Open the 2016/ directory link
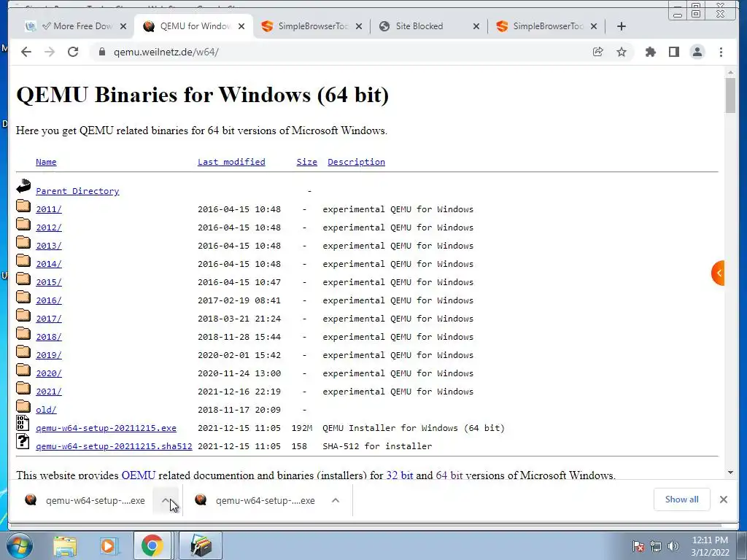Viewport: 747px width, 560px height. [49, 300]
